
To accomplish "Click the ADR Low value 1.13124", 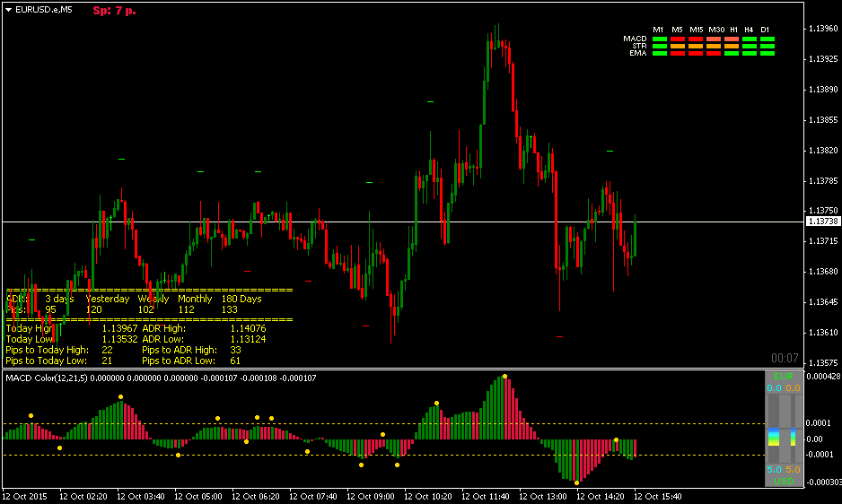I will click(x=248, y=339).
